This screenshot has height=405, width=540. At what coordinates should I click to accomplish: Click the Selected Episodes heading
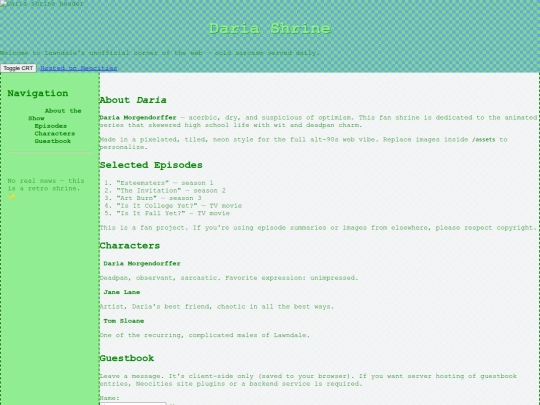tap(151, 165)
